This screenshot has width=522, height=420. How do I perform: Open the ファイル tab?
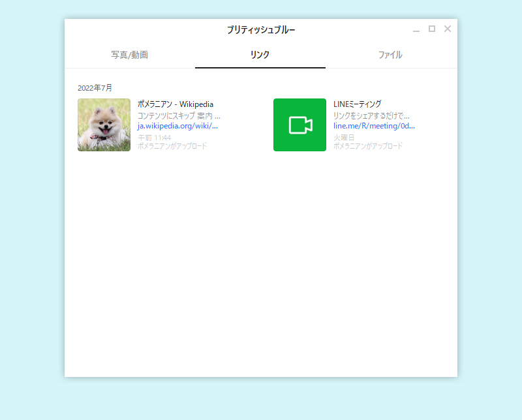tap(390, 55)
